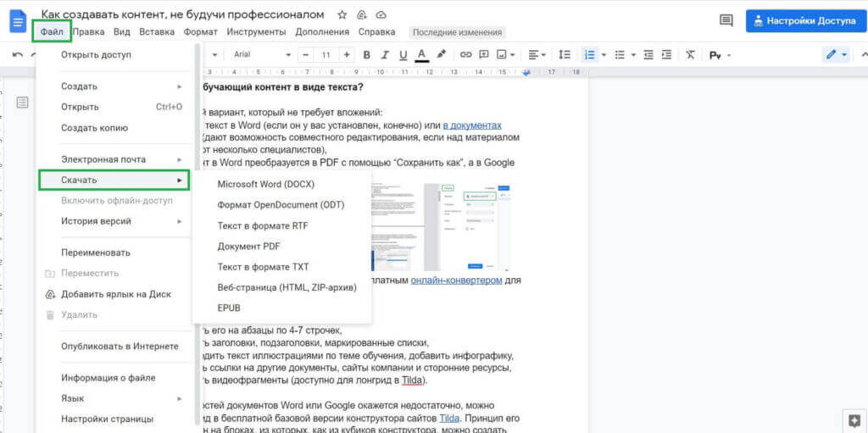Open the Дополнения menu
Viewport: 868px width, 433px height.
(322, 31)
